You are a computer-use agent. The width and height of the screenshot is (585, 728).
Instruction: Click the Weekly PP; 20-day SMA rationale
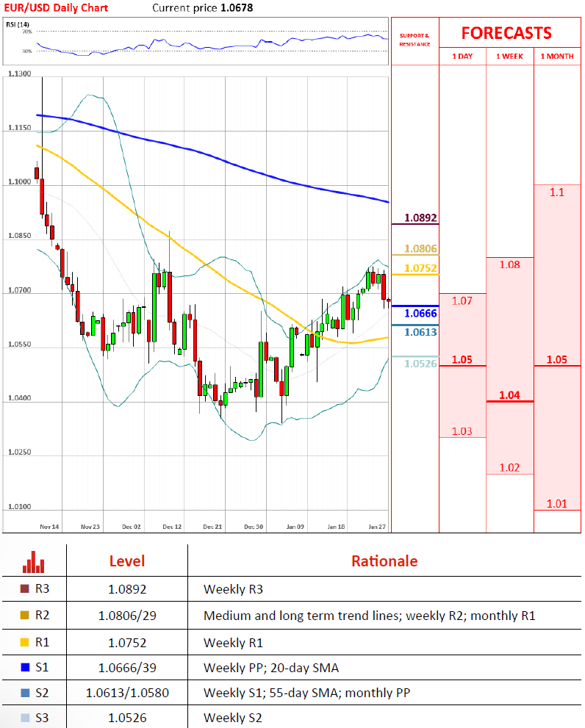click(271, 668)
